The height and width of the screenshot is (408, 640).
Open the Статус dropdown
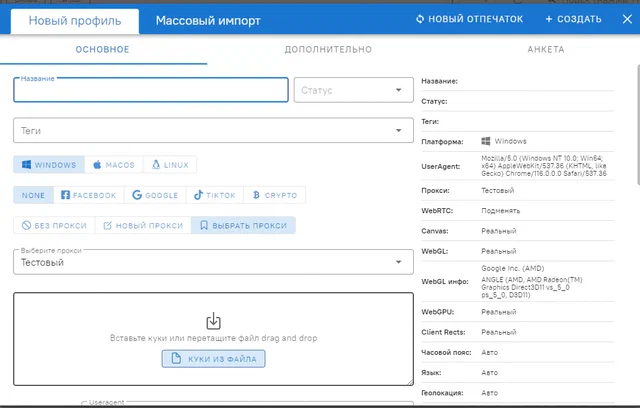(x=353, y=90)
